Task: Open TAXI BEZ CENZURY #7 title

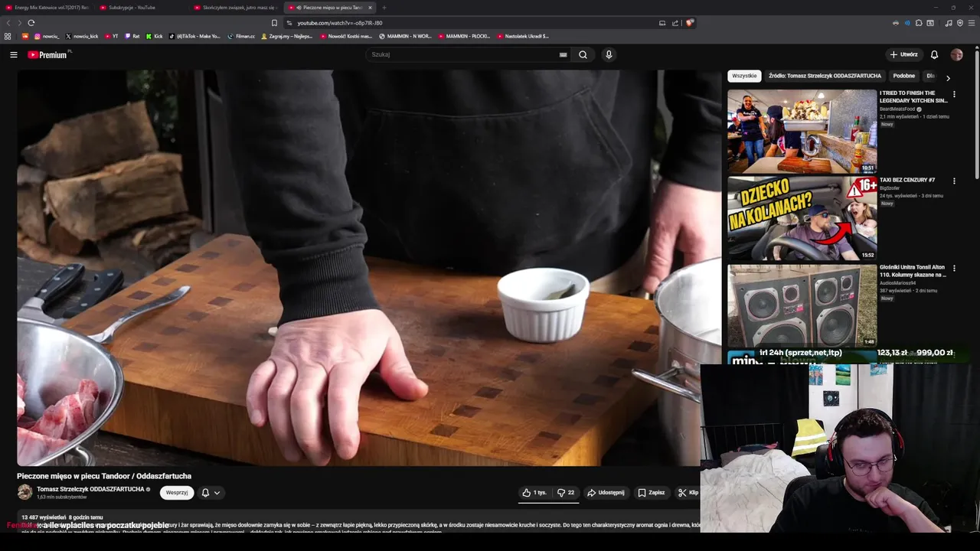Action: point(907,180)
